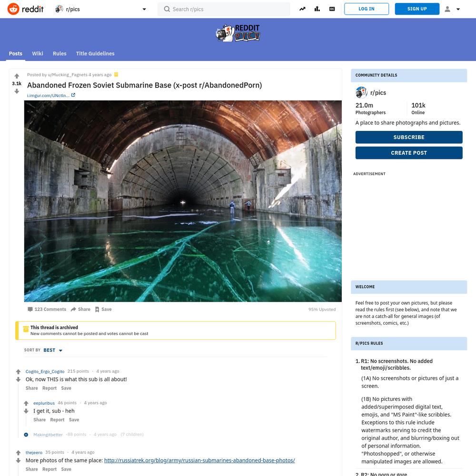The width and height of the screenshot is (476, 476).
Task: Click Share under eepluribus's comment
Action: [40, 420]
